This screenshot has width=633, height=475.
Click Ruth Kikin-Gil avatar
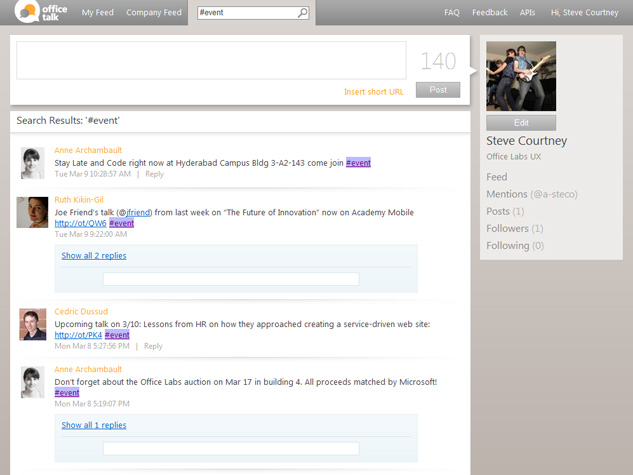coord(32,212)
